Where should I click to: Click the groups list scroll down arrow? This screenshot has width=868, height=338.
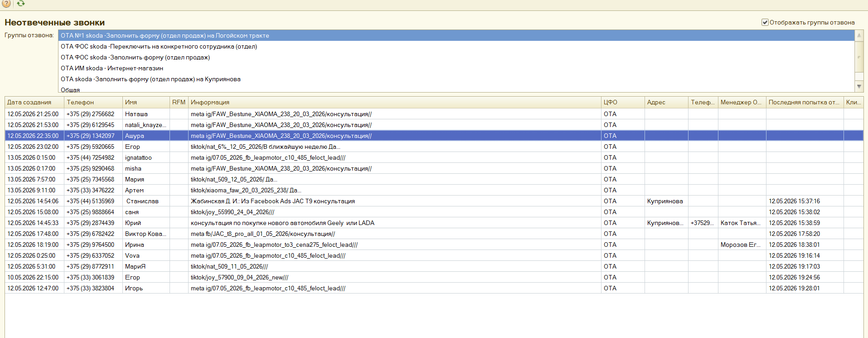pos(859,86)
